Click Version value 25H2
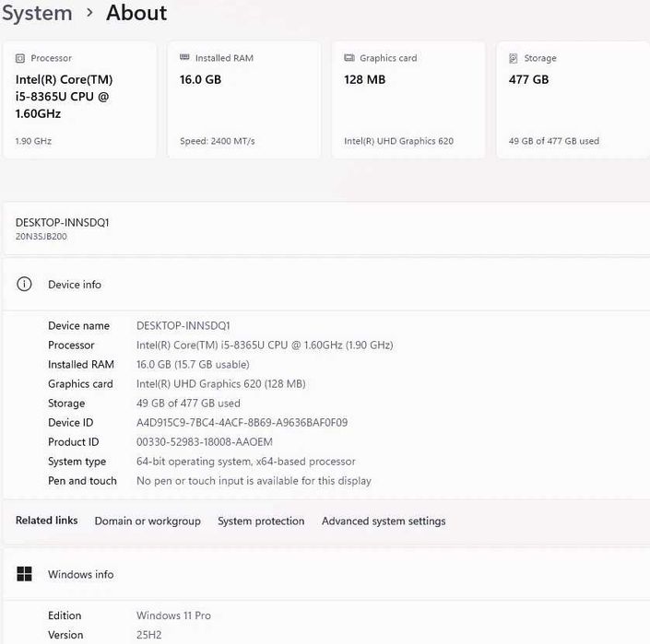 (148, 635)
